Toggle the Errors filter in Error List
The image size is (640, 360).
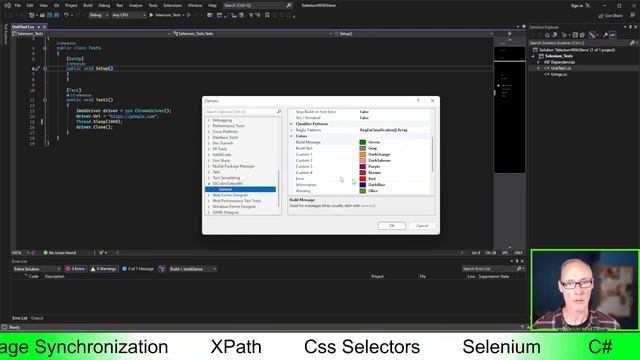(76, 269)
